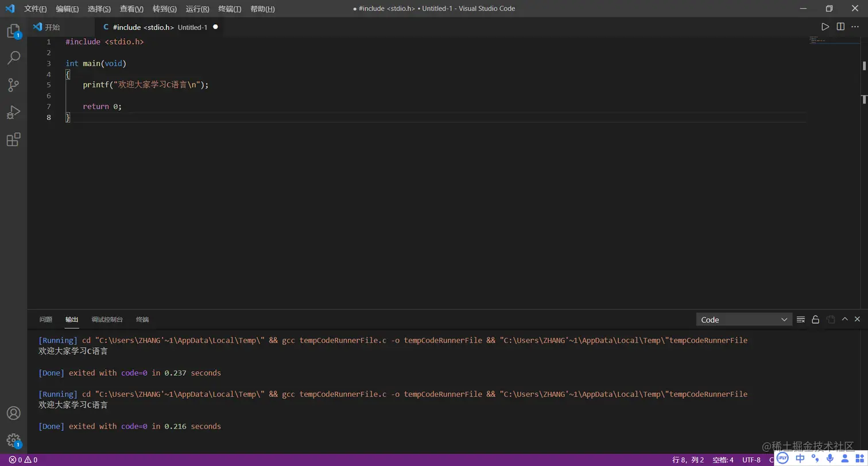Viewport: 868px width, 466px height.
Task: Toggle Chinese input mode in IME bar
Action: [x=800, y=458]
